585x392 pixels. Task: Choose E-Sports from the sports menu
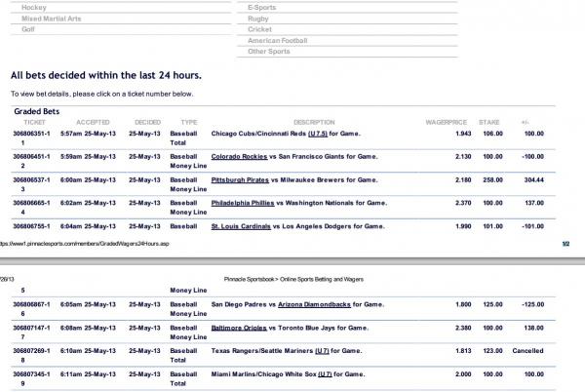pos(261,7)
